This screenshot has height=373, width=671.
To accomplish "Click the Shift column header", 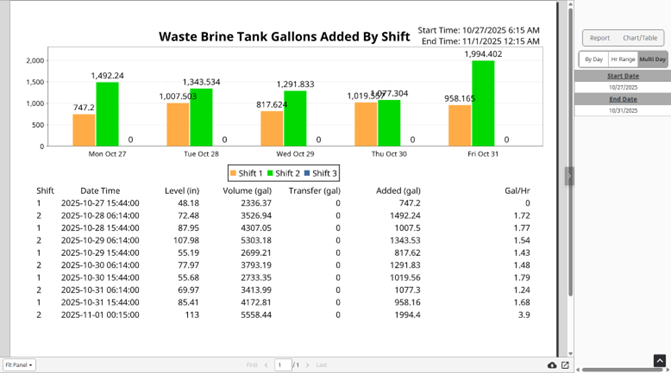I will click(45, 191).
